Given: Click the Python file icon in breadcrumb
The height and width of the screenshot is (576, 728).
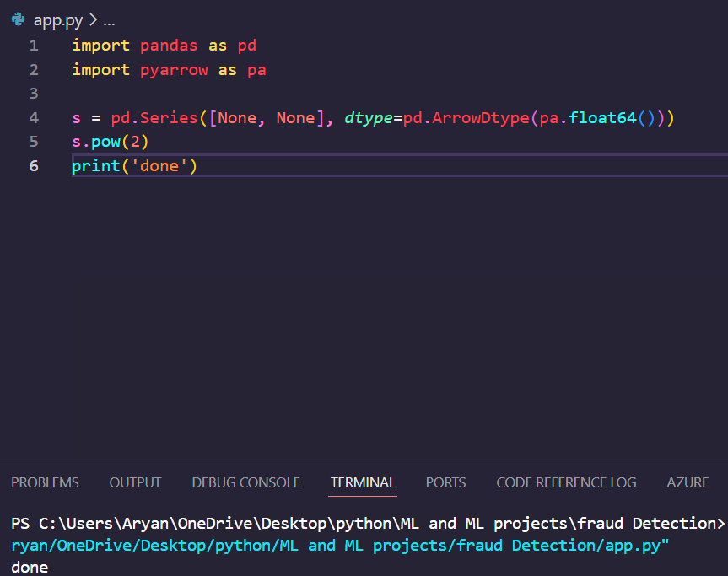Looking at the screenshot, I should tap(19, 20).
